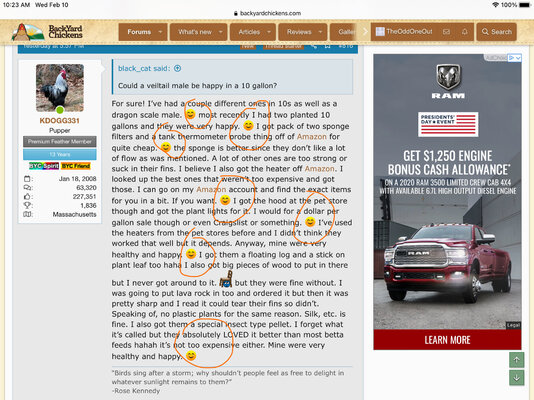Click the 1,836 trophy points value
Viewport: 534px width, 400px height.
coord(89,205)
